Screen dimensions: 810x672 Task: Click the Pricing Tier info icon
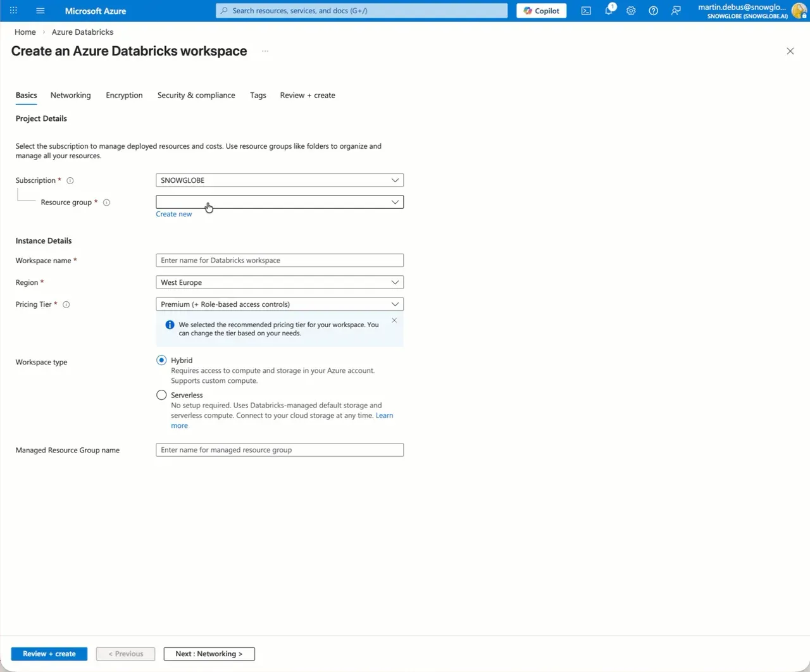pos(66,304)
